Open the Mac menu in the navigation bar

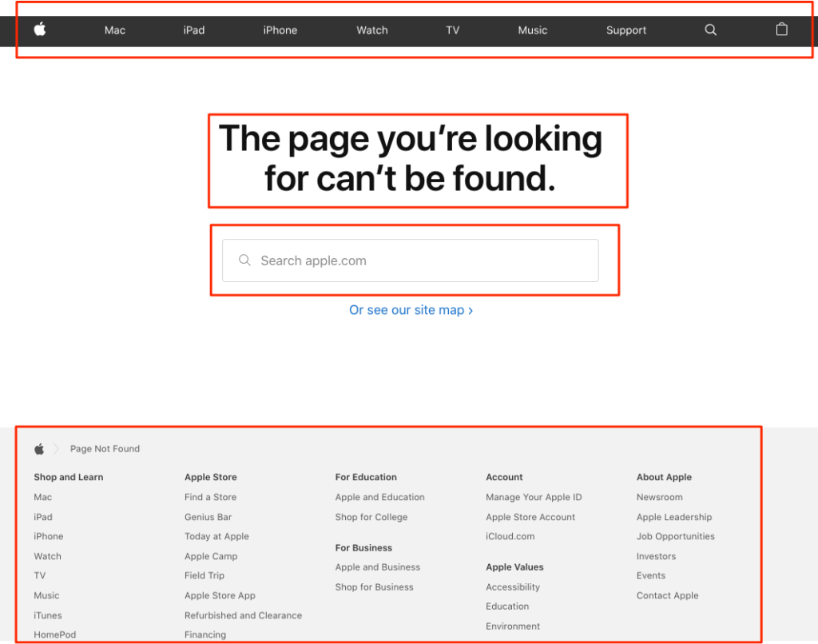coord(115,30)
